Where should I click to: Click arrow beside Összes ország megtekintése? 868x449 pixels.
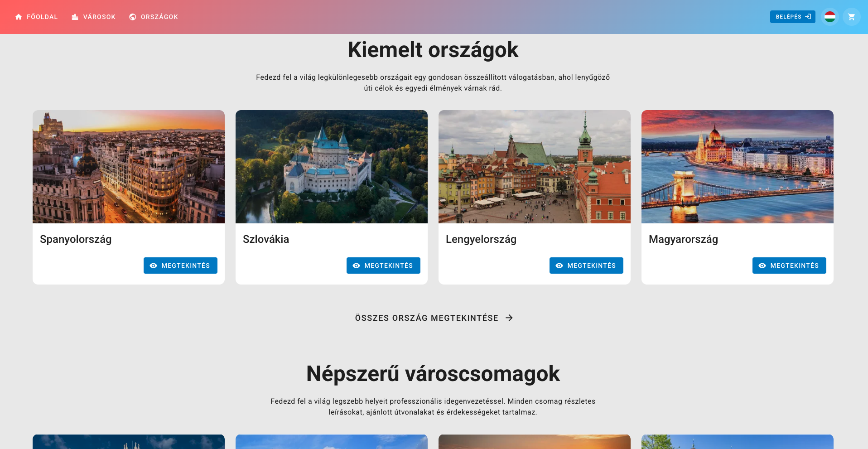[509, 318]
